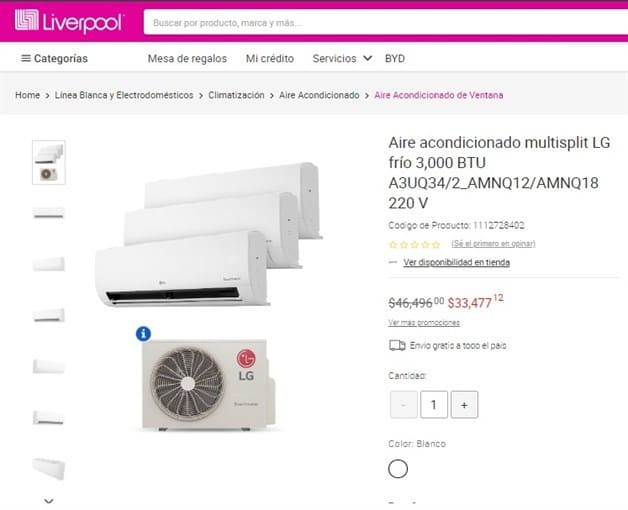
Task: Click the star rating icons
Action: click(415, 244)
